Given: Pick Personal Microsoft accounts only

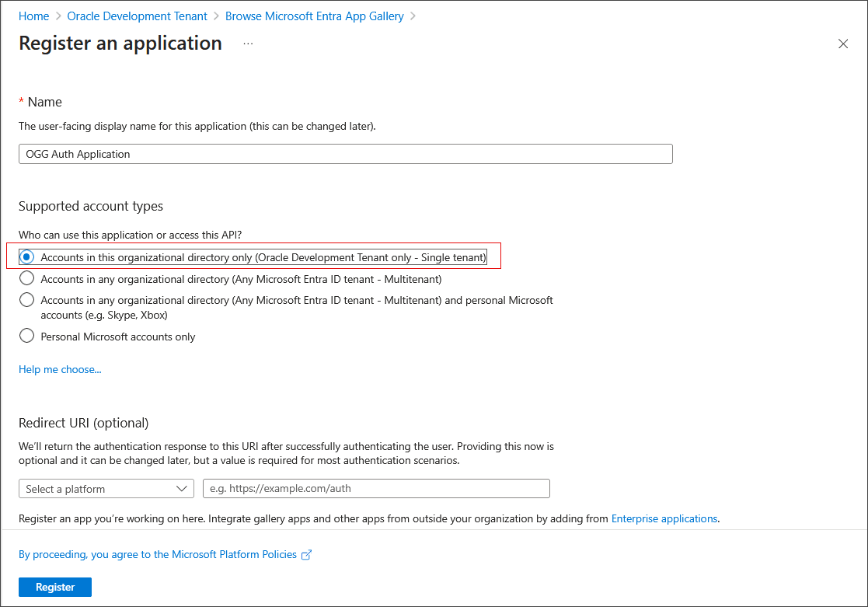Looking at the screenshot, I should point(26,335).
